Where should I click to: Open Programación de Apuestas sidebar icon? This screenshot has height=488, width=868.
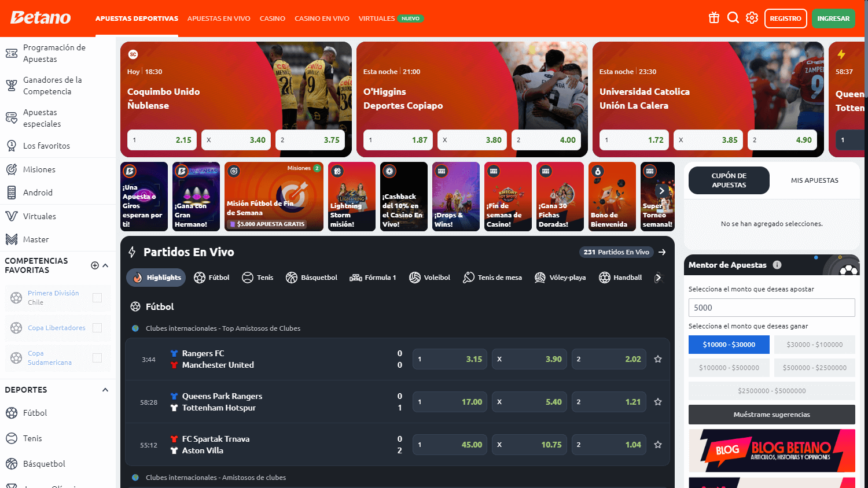(x=12, y=53)
